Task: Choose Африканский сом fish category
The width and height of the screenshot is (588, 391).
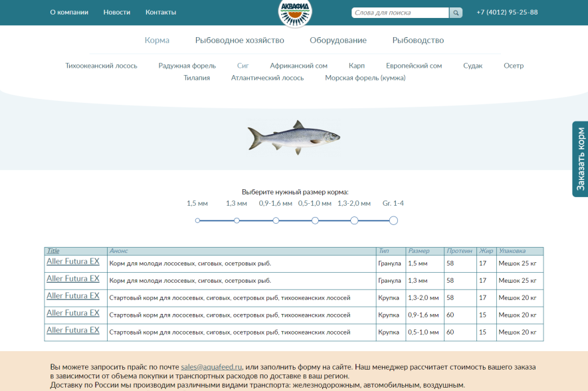Action: point(298,66)
